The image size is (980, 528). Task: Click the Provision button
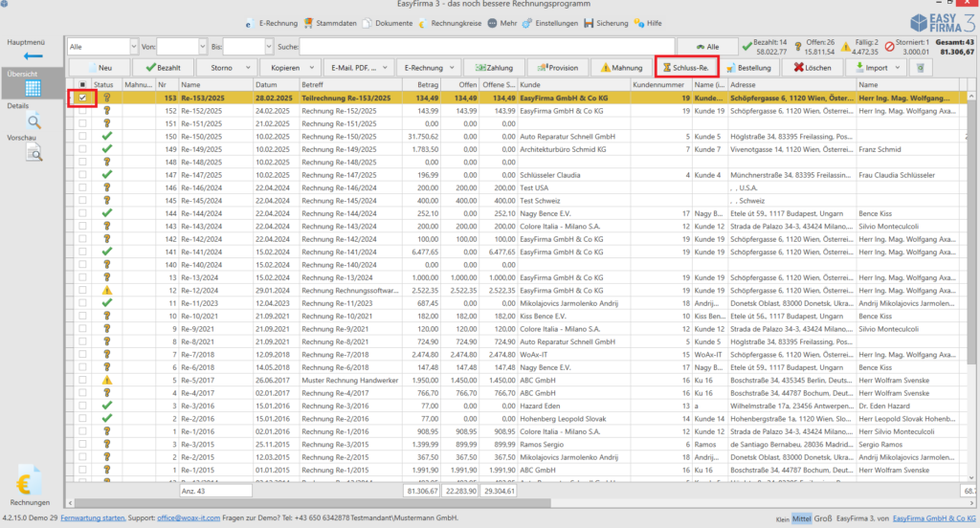pos(558,68)
